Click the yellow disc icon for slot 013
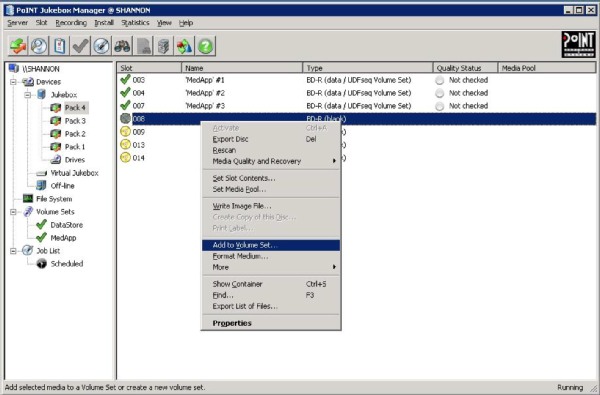Image resolution: width=600 pixels, height=395 pixels. [125, 144]
